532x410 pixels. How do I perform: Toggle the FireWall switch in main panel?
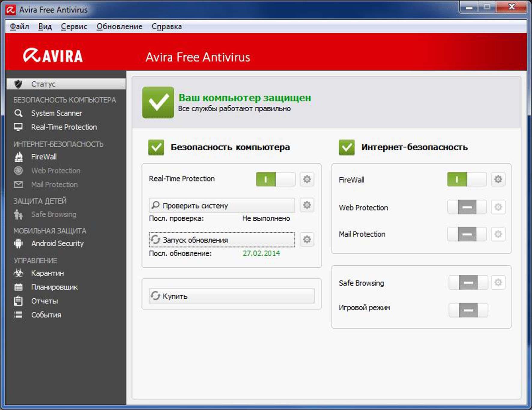[467, 179]
